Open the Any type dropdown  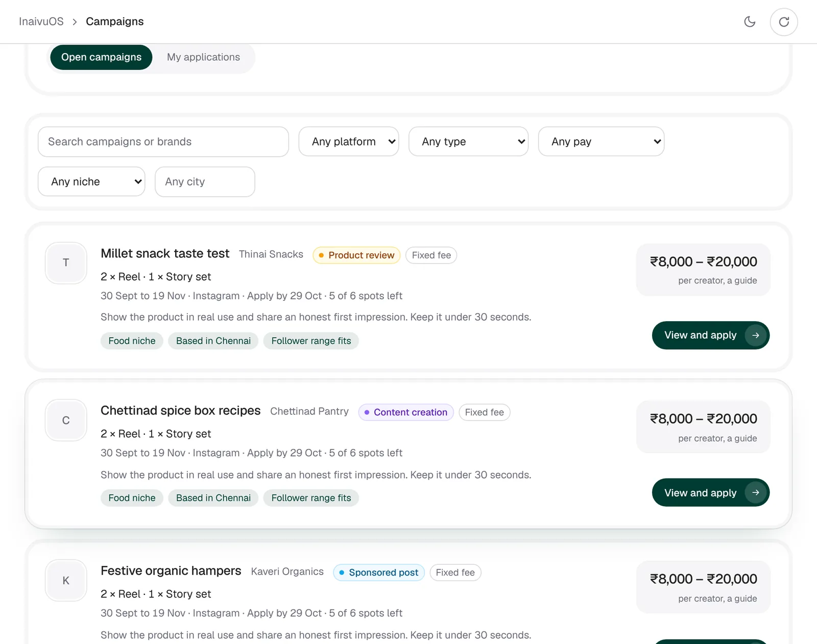[x=468, y=141]
